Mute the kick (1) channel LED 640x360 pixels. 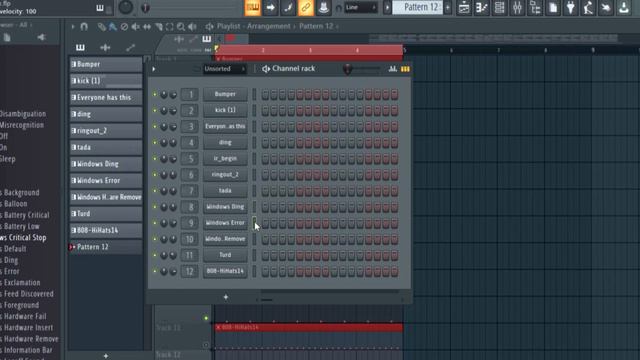pos(155,111)
